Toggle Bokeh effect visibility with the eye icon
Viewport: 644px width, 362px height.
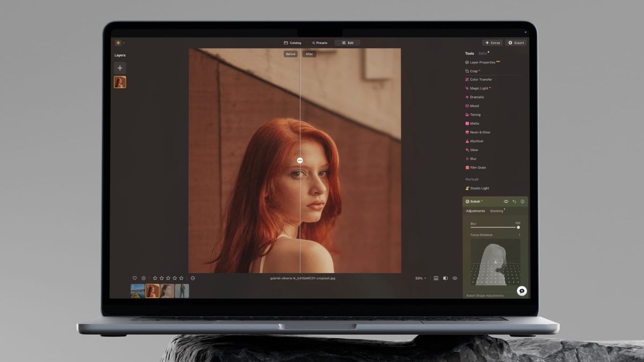tap(505, 202)
